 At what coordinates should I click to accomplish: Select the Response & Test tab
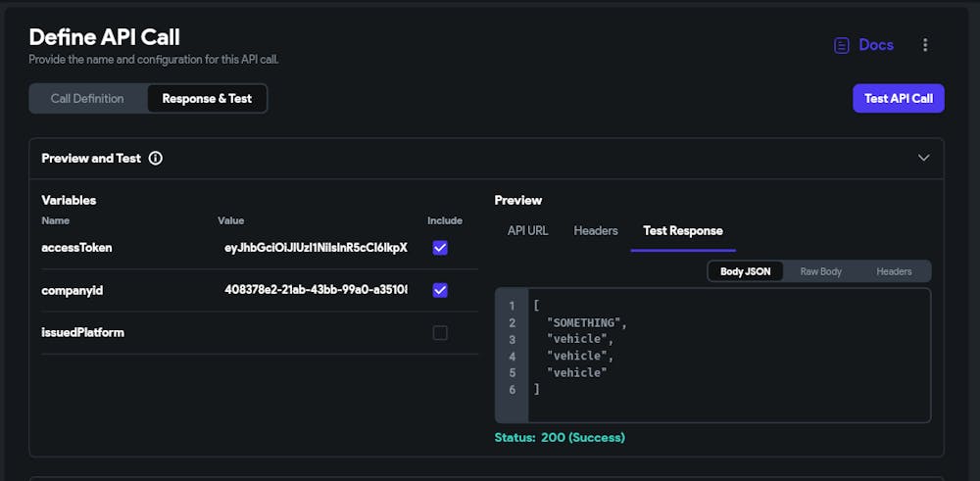pos(207,99)
